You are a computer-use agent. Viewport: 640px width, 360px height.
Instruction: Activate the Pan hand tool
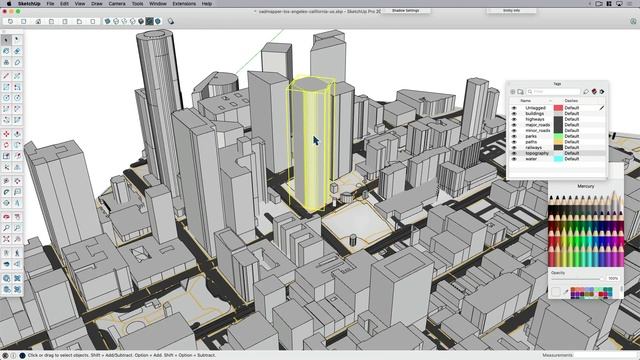pyautogui.click(x=17, y=217)
